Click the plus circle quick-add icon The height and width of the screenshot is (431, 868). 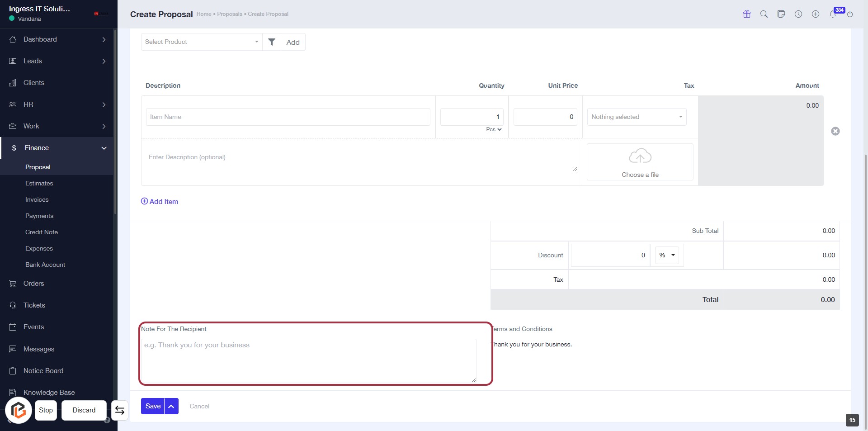816,14
